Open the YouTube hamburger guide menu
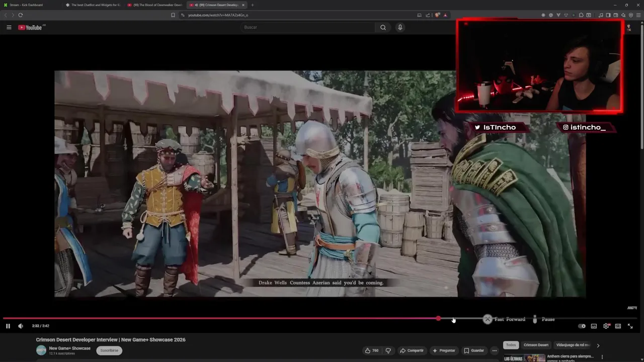Screen dimensions: 644x362 [9, 27]
